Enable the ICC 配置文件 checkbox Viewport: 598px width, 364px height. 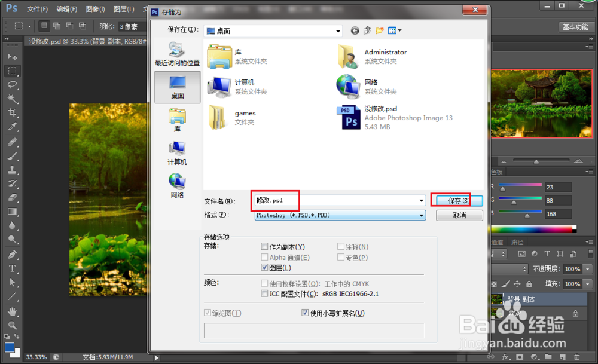(264, 293)
